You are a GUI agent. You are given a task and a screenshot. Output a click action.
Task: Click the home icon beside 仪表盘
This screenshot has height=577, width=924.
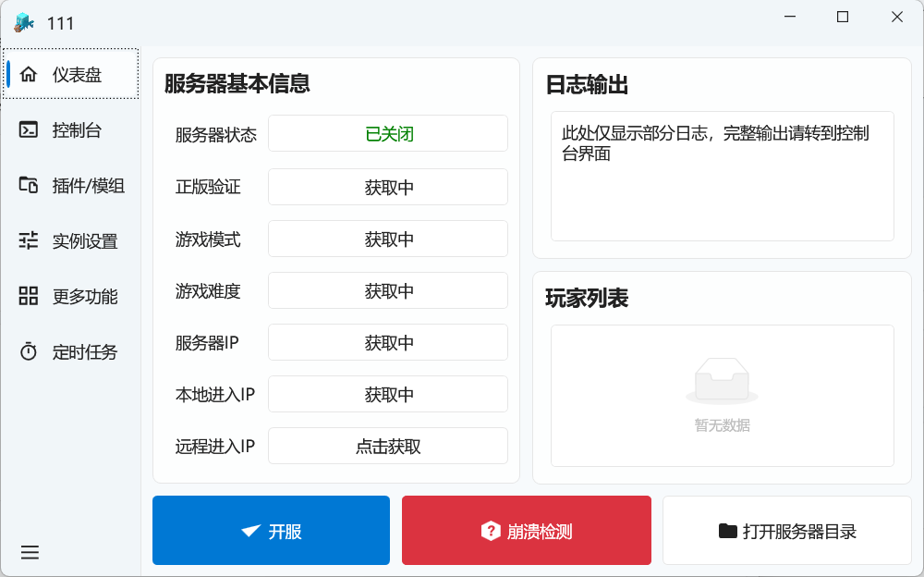[29, 75]
